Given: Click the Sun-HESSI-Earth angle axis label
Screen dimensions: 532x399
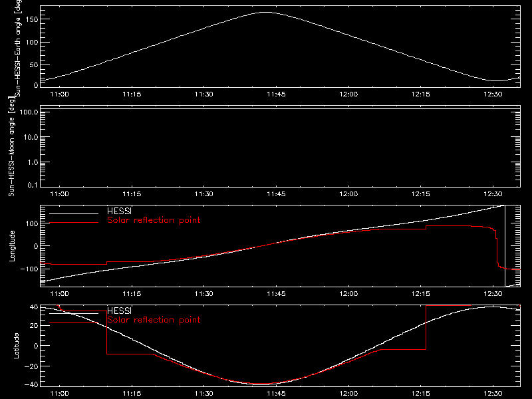Looking at the screenshot, I should (18, 48).
